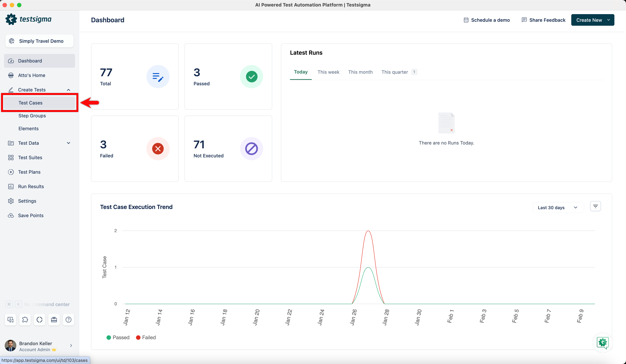Click the circular usage ring icon

point(40,320)
